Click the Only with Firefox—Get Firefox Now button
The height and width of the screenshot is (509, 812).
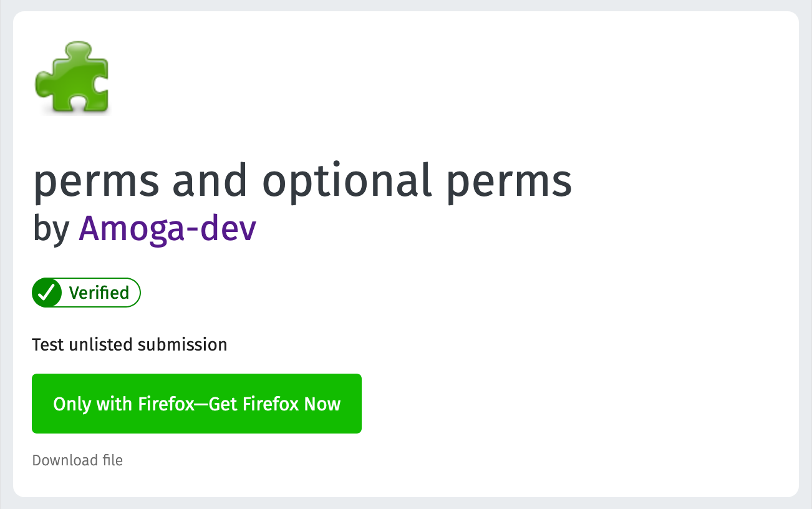[x=196, y=404]
